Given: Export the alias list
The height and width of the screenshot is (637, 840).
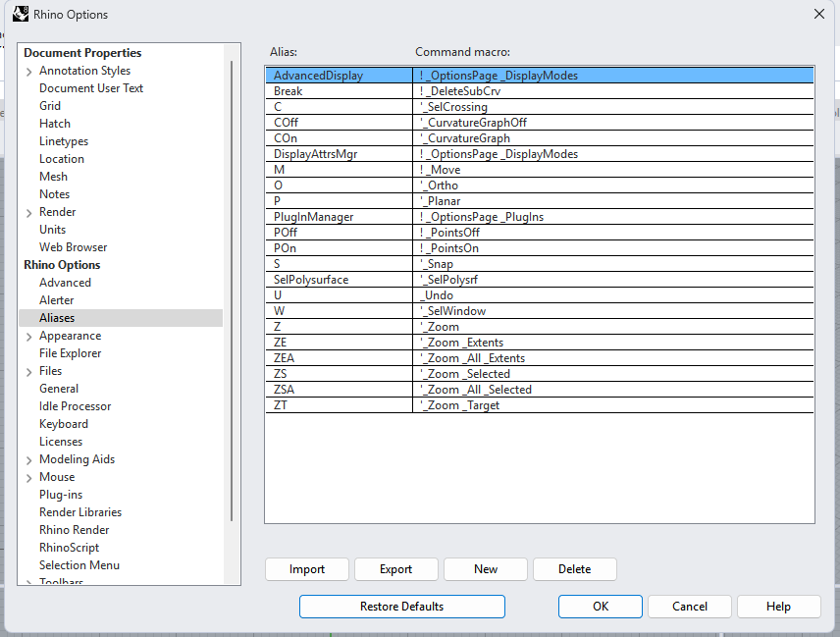Looking at the screenshot, I should coord(395,569).
